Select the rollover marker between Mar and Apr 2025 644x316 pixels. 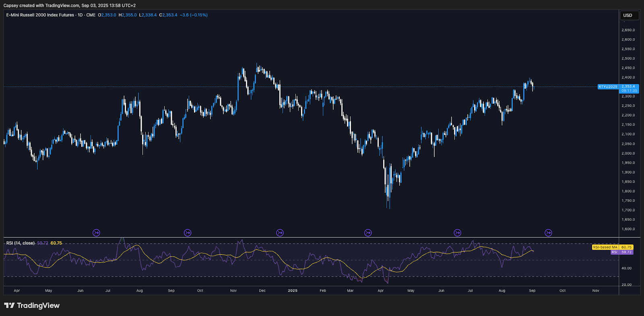click(x=368, y=233)
